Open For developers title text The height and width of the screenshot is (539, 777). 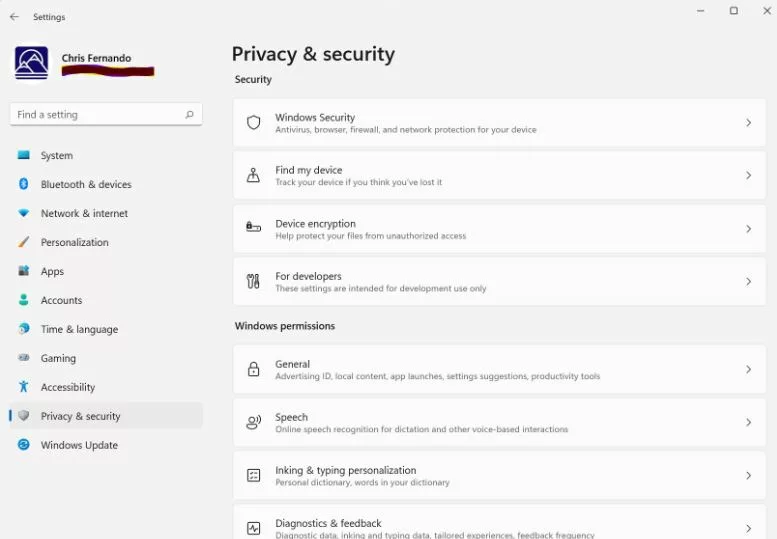pos(308,276)
